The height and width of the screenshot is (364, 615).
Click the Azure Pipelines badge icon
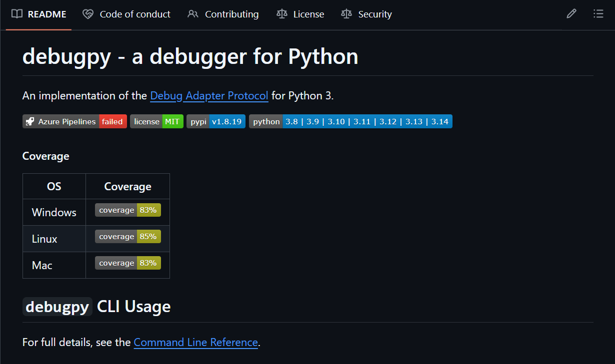(29, 121)
